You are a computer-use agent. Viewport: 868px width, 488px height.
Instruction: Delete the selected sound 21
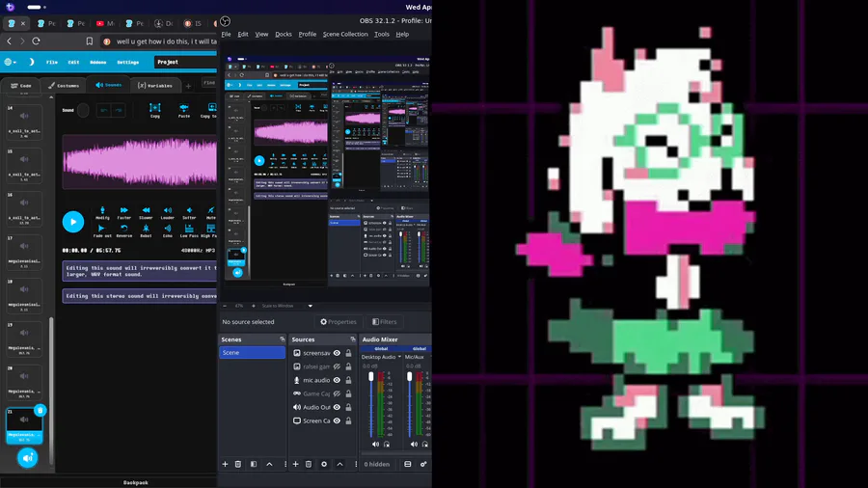[x=40, y=411]
